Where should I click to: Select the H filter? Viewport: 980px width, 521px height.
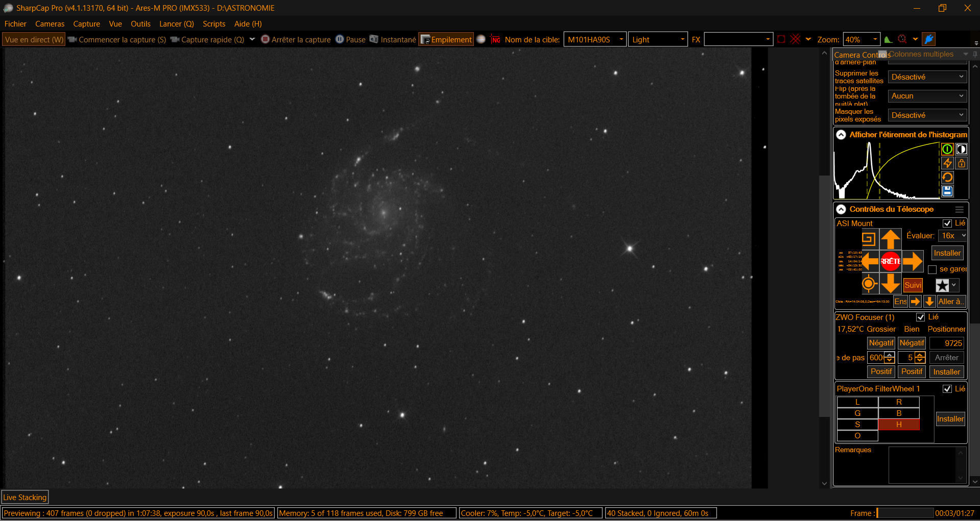[899, 425]
